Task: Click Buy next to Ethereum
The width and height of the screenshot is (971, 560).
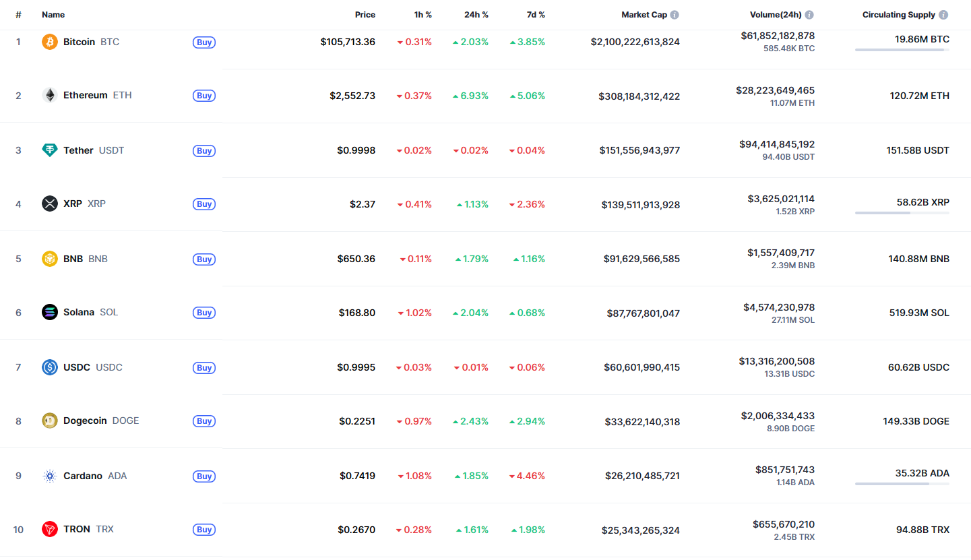Action: point(204,96)
